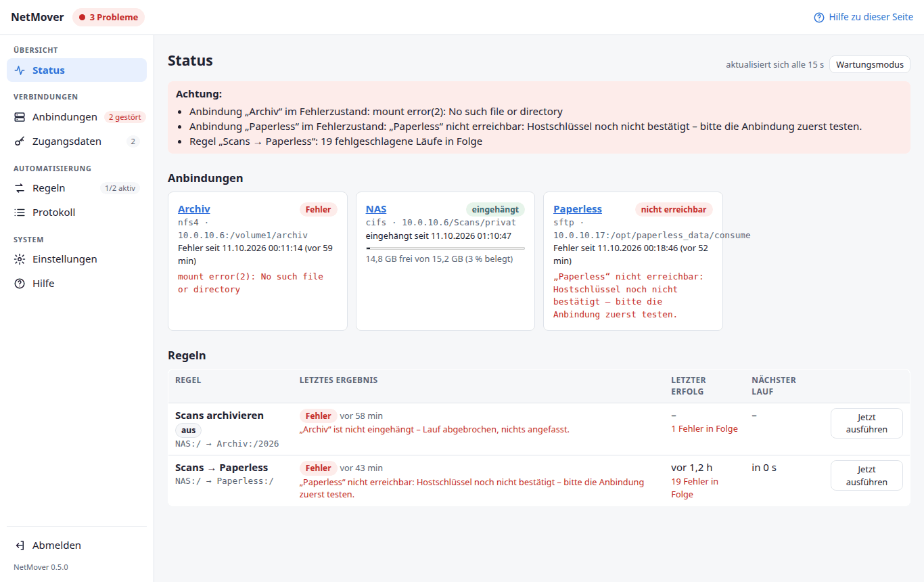This screenshot has width=924, height=582.
Task: Click the NAS storage usage bar
Action: pyautogui.click(x=445, y=248)
